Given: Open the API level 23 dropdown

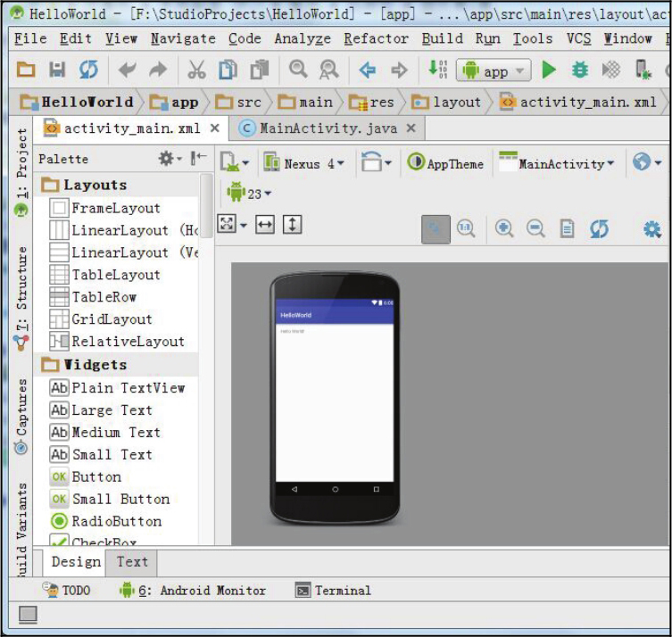Looking at the screenshot, I should click(x=250, y=193).
